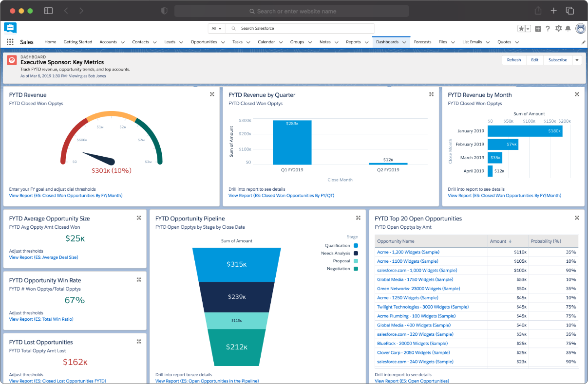The width and height of the screenshot is (588, 384).
Task: Open the Notifications bell icon
Action: 568,29
